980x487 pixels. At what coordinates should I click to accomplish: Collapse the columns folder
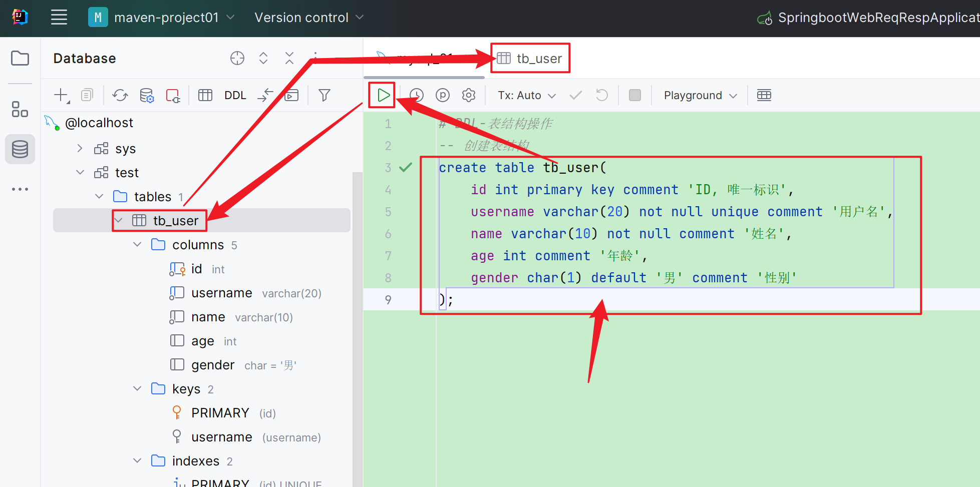click(137, 244)
